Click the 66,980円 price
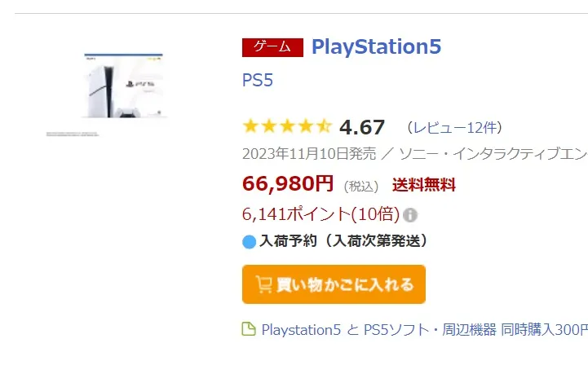The height and width of the screenshot is (365, 588). (288, 183)
